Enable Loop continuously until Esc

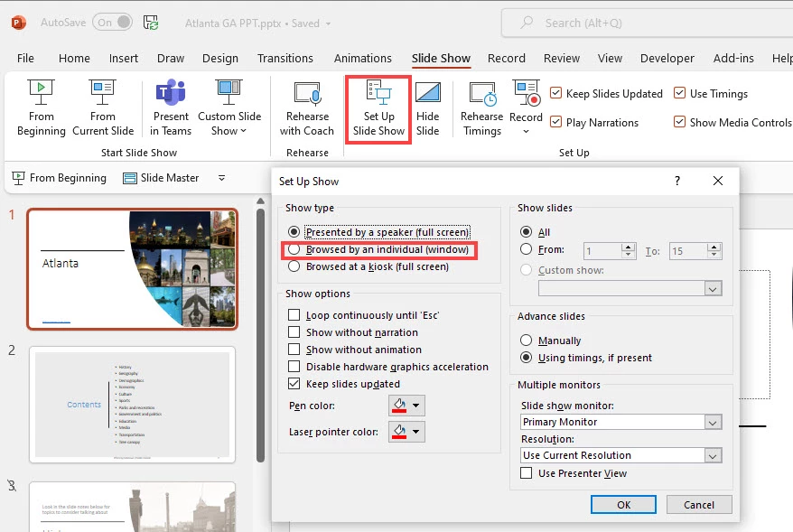tap(294, 315)
